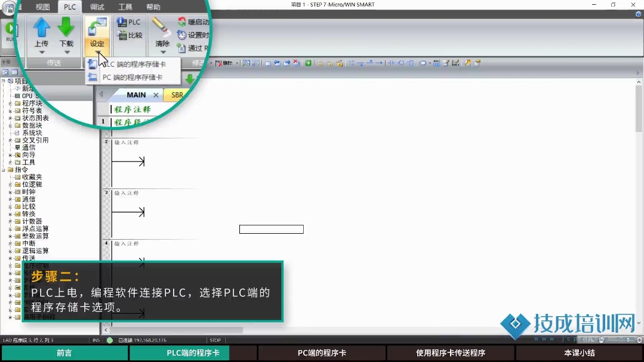Open the application file menu button
This screenshot has height=362, width=644.
click(x=9, y=7)
